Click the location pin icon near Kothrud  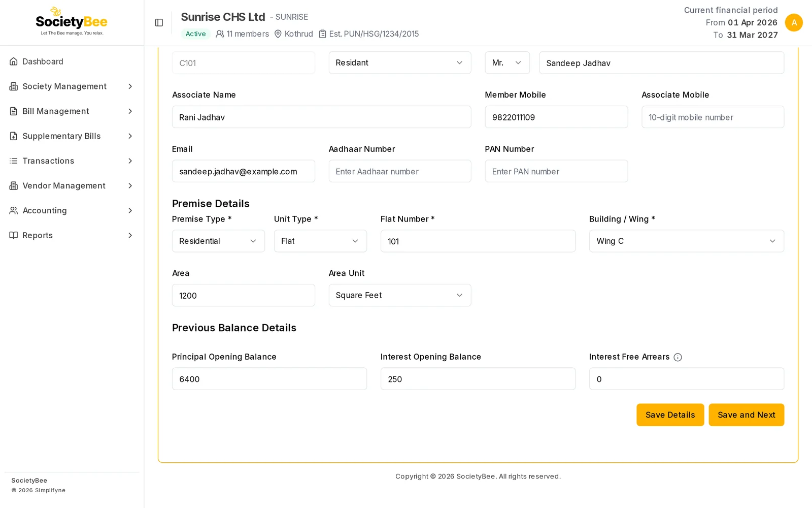click(278, 34)
